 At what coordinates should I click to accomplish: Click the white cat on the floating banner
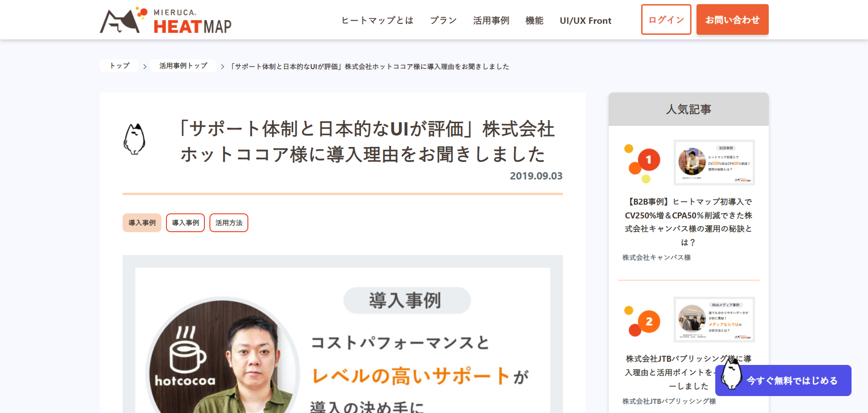click(x=731, y=375)
